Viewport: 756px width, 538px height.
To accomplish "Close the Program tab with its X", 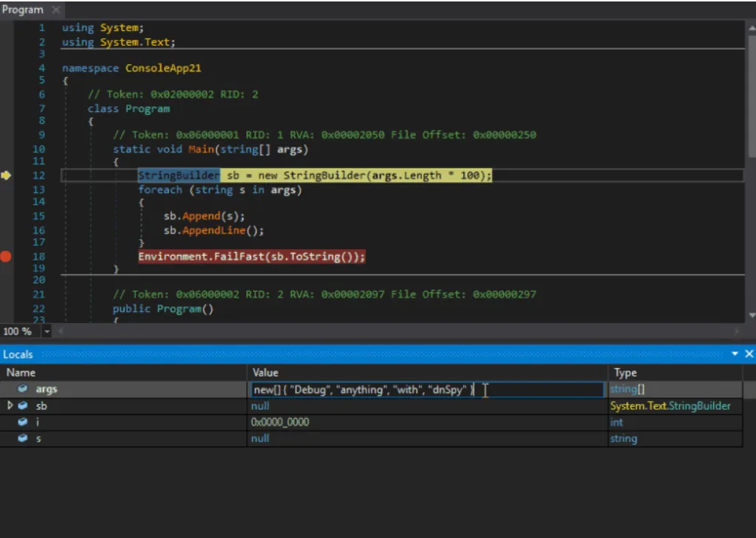I will [55, 10].
